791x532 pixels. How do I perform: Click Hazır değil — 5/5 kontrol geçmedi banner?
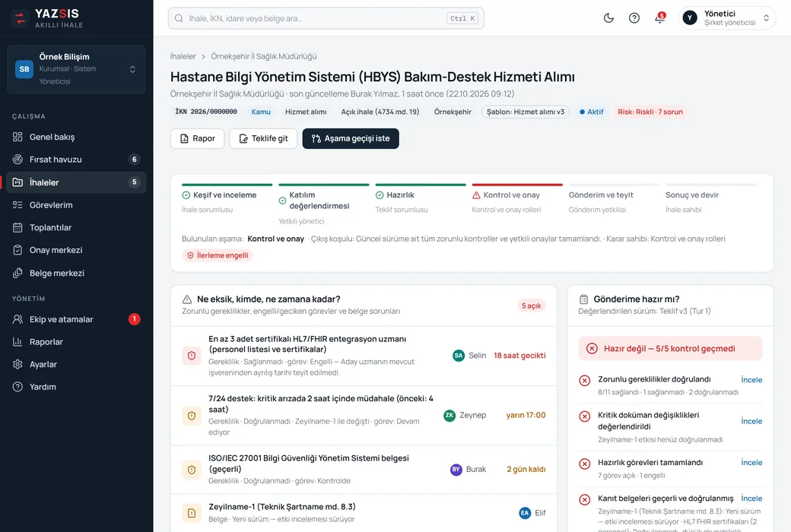pos(670,348)
